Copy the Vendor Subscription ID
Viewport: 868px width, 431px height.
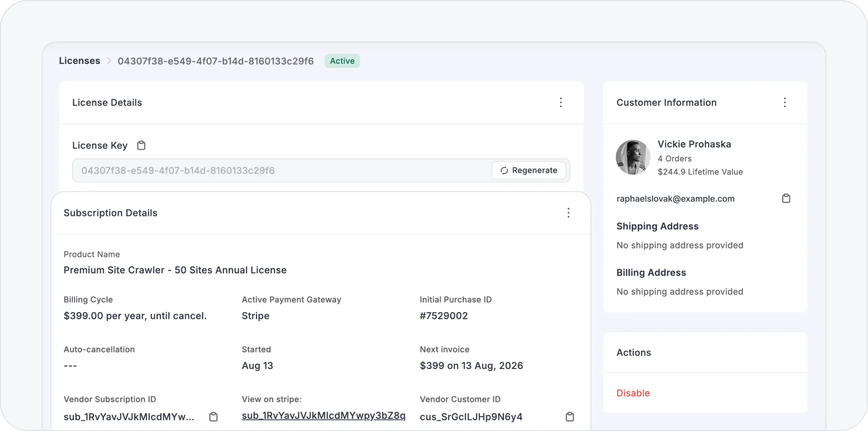point(213,416)
